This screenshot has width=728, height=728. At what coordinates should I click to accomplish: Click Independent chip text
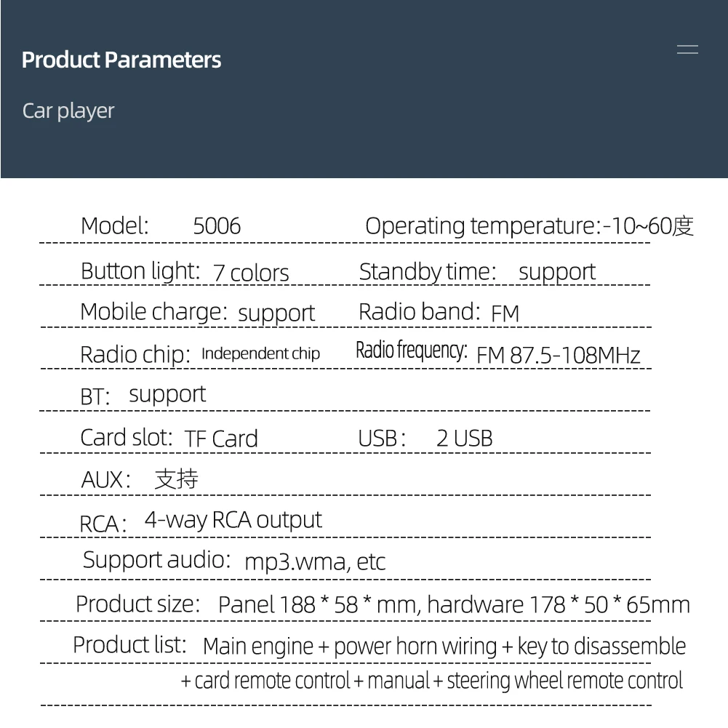pos(260,353)
